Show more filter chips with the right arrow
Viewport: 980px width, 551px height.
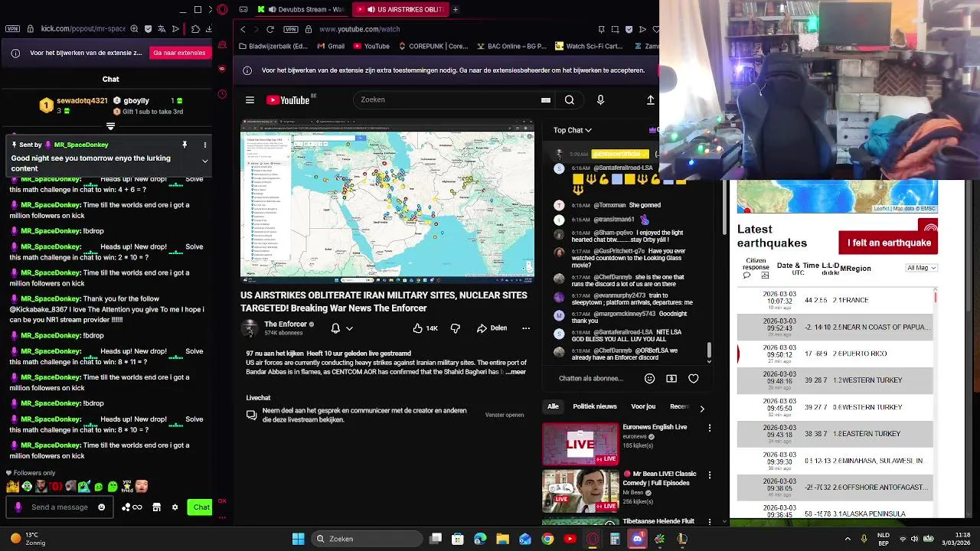702,409
